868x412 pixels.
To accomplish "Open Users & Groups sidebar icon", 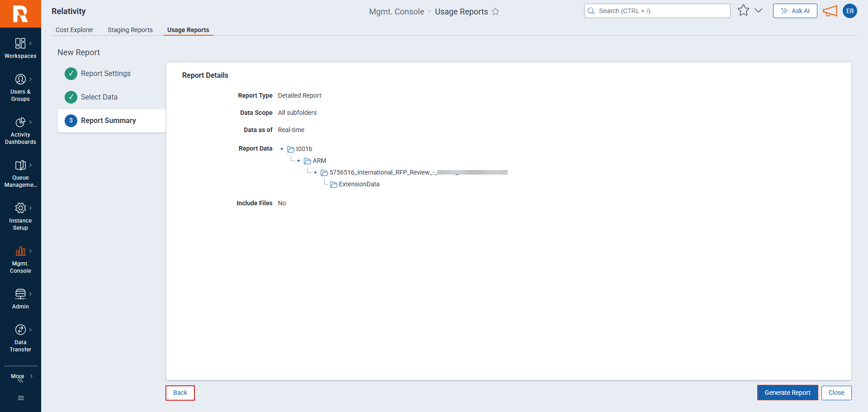I will [20, 79].
